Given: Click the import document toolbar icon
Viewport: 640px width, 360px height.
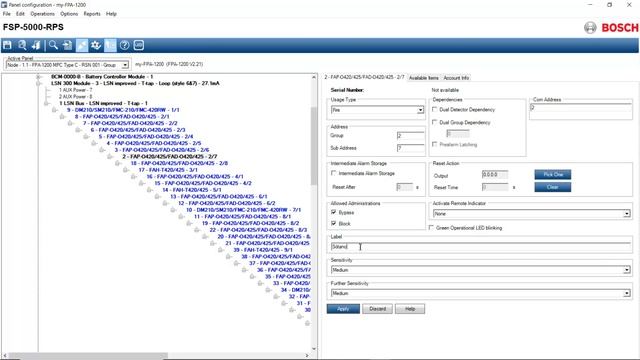Looking at the screenshot, I should click(67, 45).
